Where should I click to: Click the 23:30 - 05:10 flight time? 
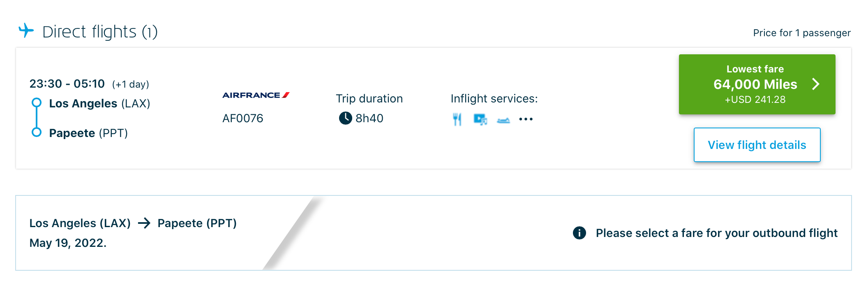point(67,84)
